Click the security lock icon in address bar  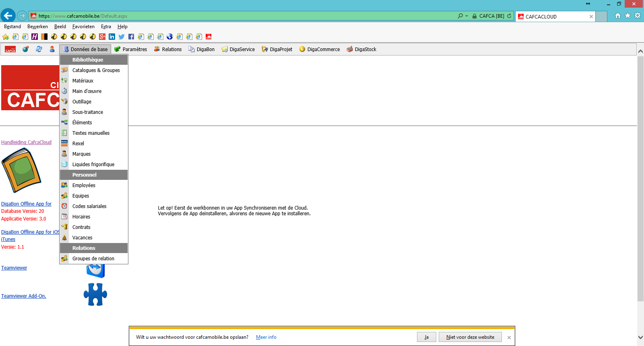tap(475, 16)
